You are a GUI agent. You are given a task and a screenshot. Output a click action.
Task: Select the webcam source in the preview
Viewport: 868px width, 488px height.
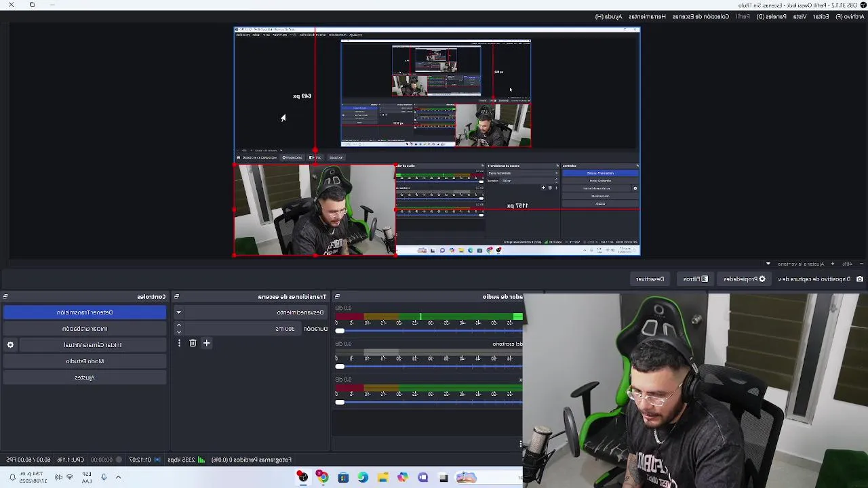[x=315, y=210]
